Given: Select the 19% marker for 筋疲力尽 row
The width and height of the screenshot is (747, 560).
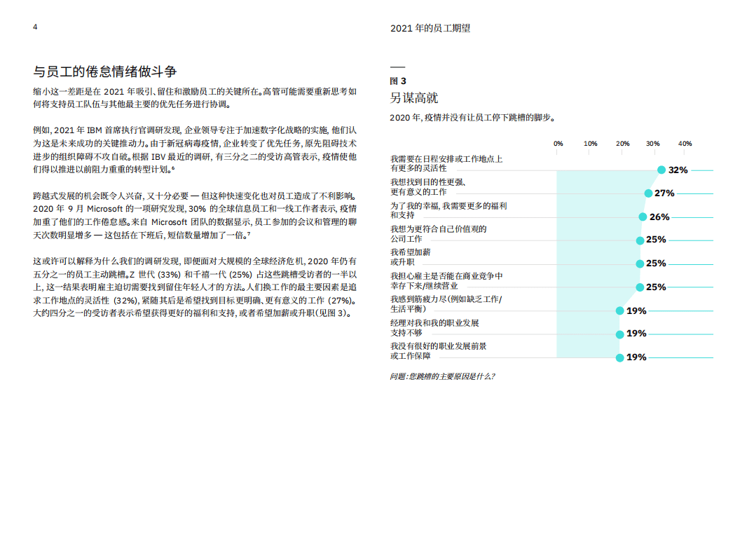Looking at the screenshot, I should point(619,310).
